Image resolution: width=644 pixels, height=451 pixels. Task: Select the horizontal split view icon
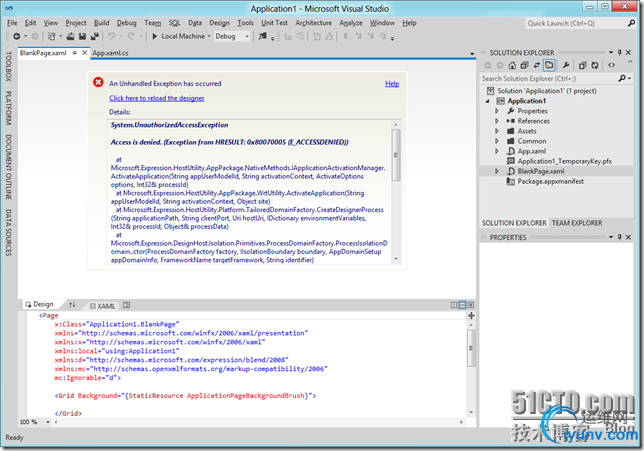(462, 305)
